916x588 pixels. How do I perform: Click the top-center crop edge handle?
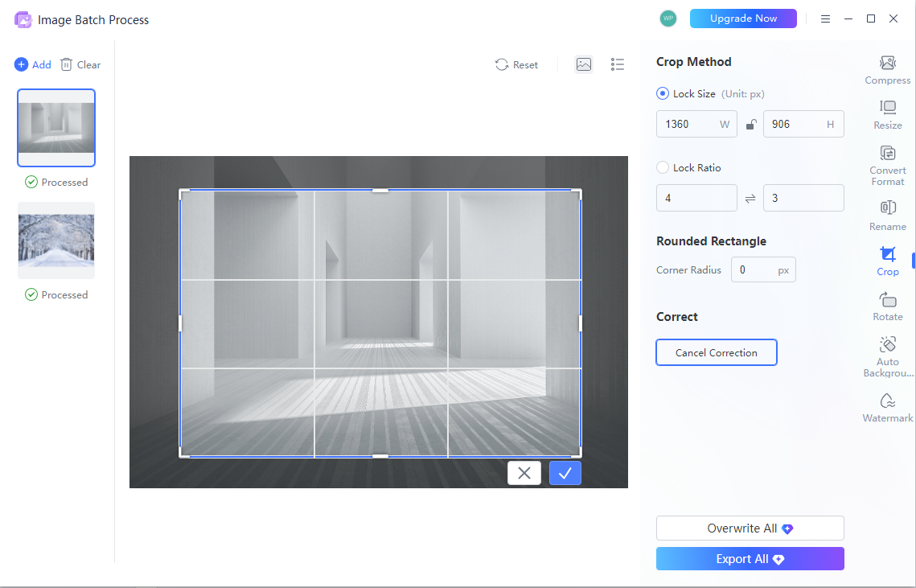380,191
